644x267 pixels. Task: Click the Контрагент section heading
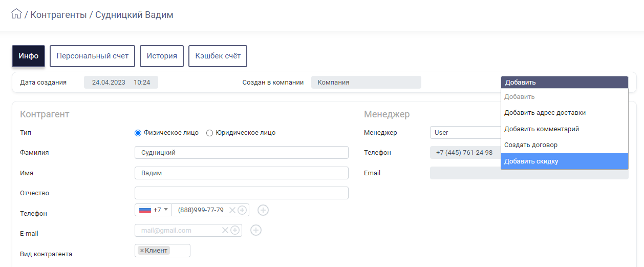(45, 114)
